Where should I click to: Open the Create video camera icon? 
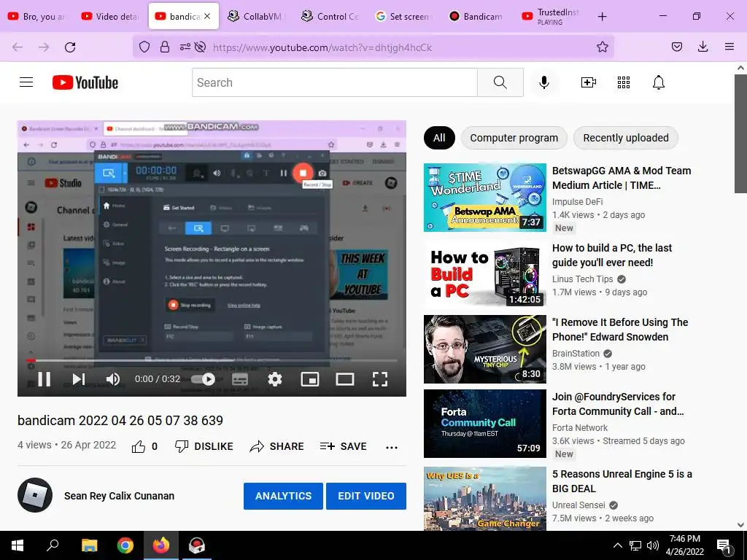tap(589, 82)
